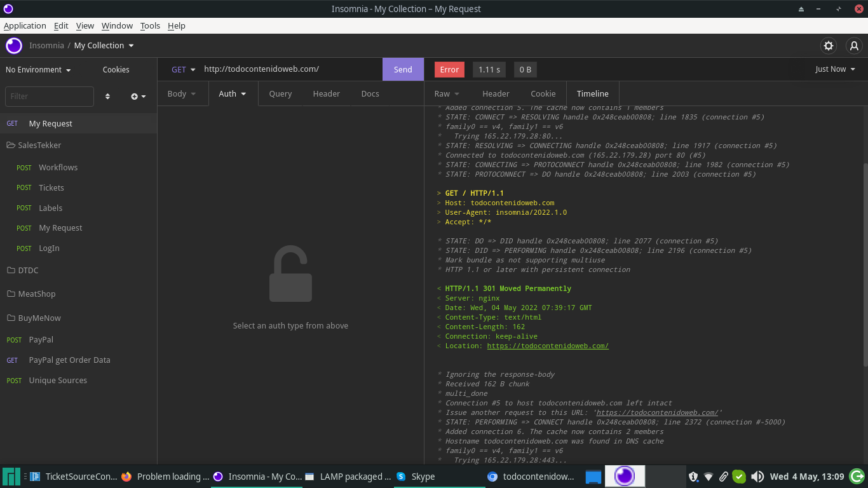Viewport: 868px width, 488px height.
Task: Click the request filter input field
Action: pos(50,97)
